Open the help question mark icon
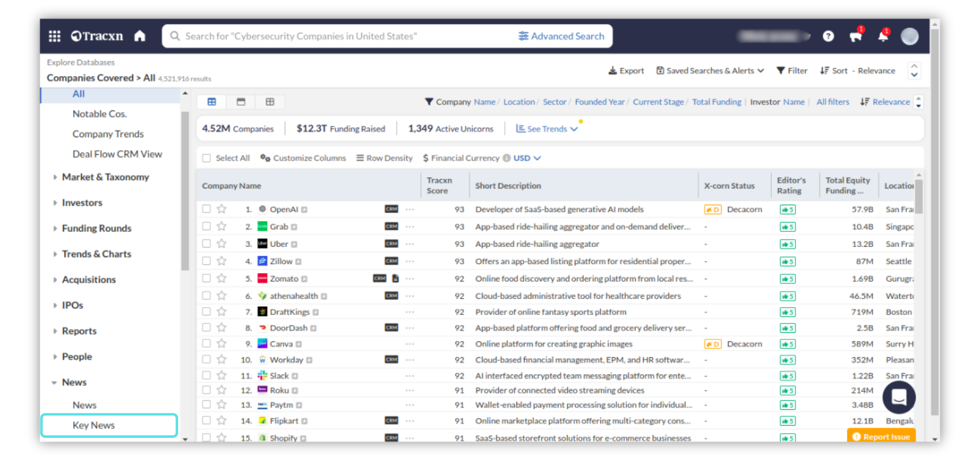Viewport: 980px width, 468px height. coord(828,36)
